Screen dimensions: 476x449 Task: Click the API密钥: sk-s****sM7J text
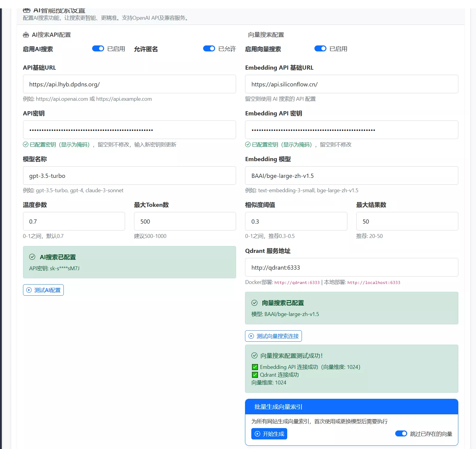[54, 268]
